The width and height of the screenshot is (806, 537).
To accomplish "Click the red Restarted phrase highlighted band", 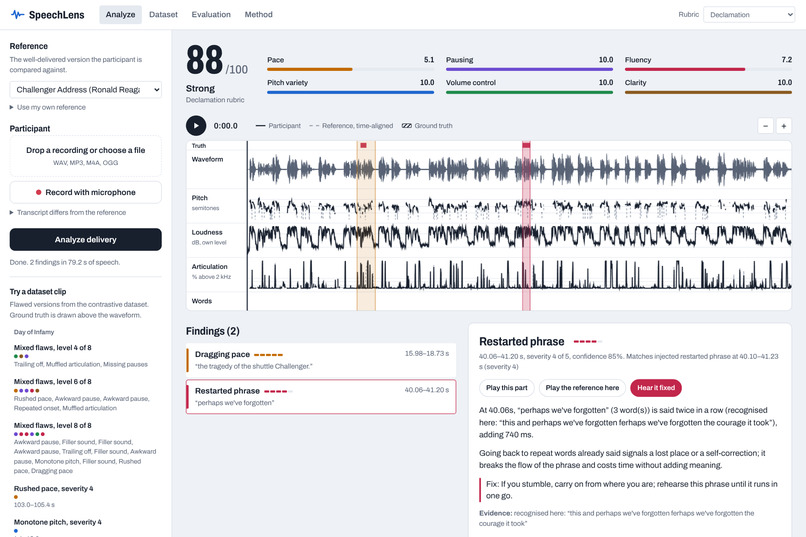I will [x=526, y=226].
